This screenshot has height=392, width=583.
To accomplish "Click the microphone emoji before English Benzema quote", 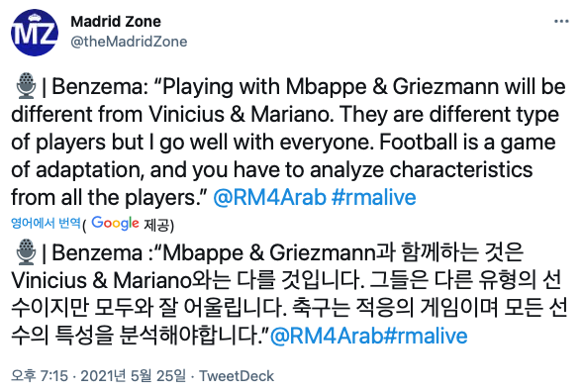I will 26,86.
